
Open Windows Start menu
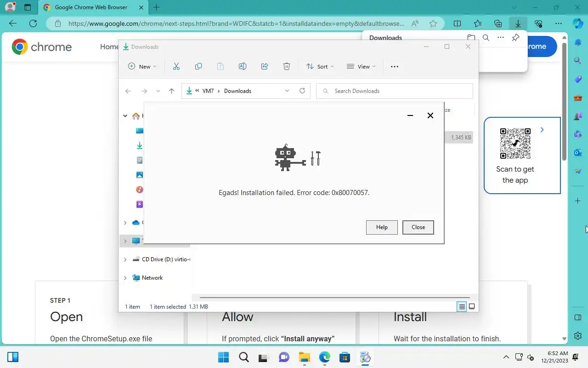[223, 357]
